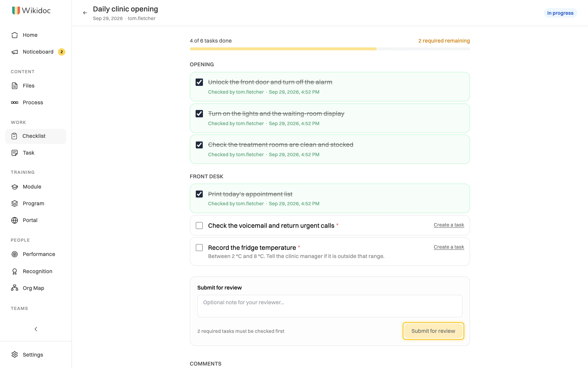Click the 'Daily clinic opening' title

tap(125, 9)
